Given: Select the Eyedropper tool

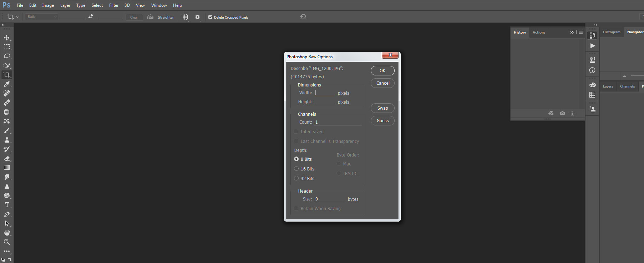Looking at the screenshot, I should (x=7, y=84).
